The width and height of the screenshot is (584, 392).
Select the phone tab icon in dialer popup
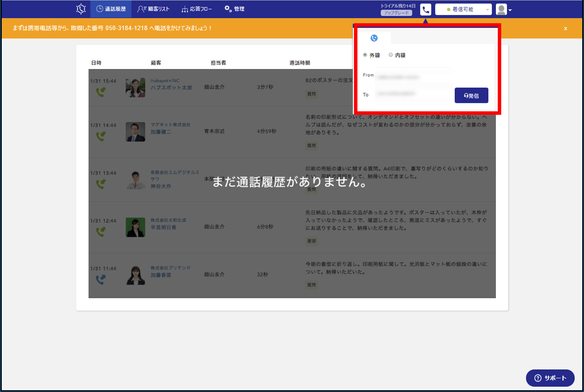[374, 38]
